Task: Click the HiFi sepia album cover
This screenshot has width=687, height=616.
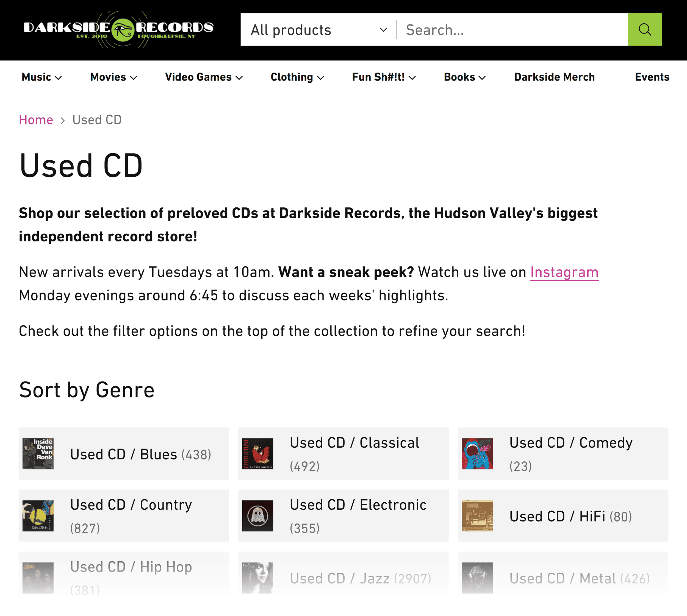Action: tap(477, 516)
